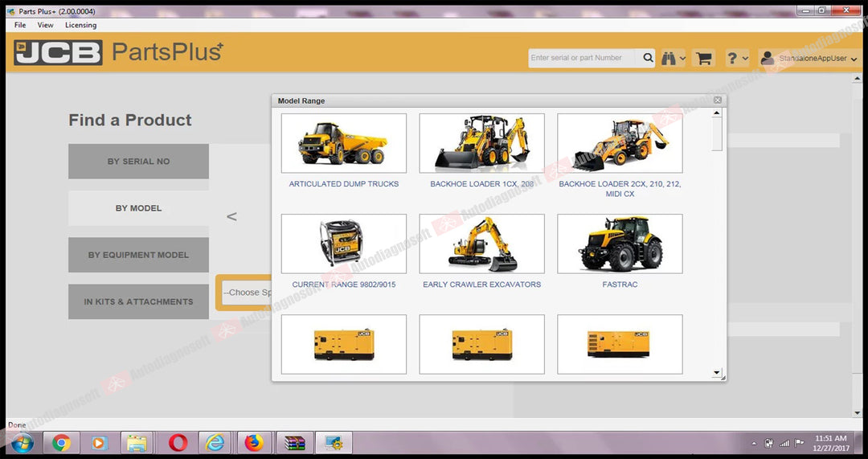Select the Articulated Dump Trucks thumbnail
868x459 pixels.
tap(344, 143)
